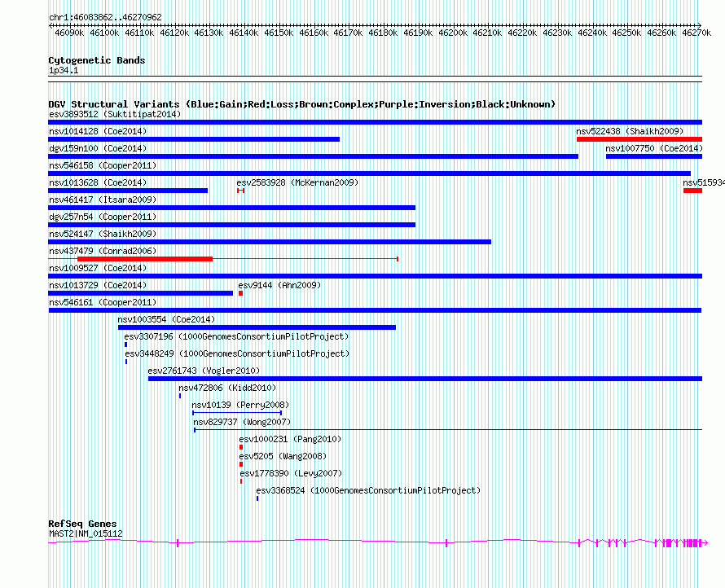The image size is (725, 588).
Task: Open variant nsv1007750 (Coe2014) label
Action: pos(654,148)
